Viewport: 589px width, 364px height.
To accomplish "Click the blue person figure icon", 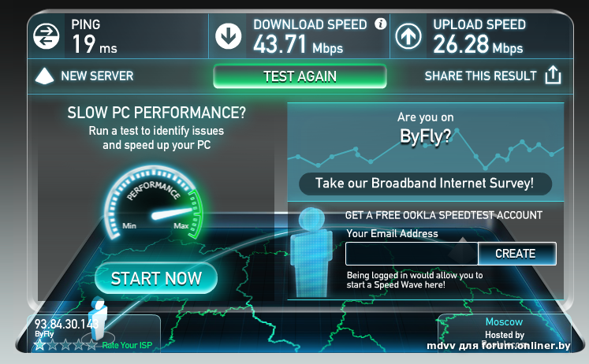I will 311,252.
